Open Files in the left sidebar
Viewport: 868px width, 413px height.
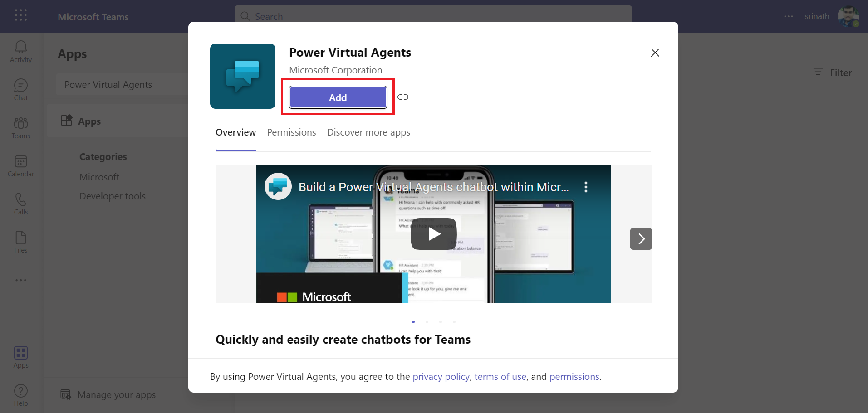pyautogui.click(x=21, y=242)
